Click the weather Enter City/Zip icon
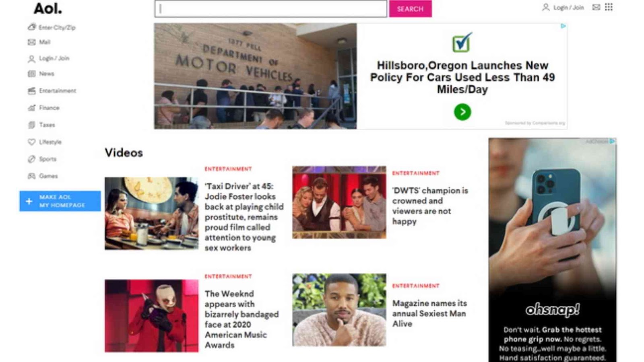This screenshot has height=362, width=644. point(32,27)
